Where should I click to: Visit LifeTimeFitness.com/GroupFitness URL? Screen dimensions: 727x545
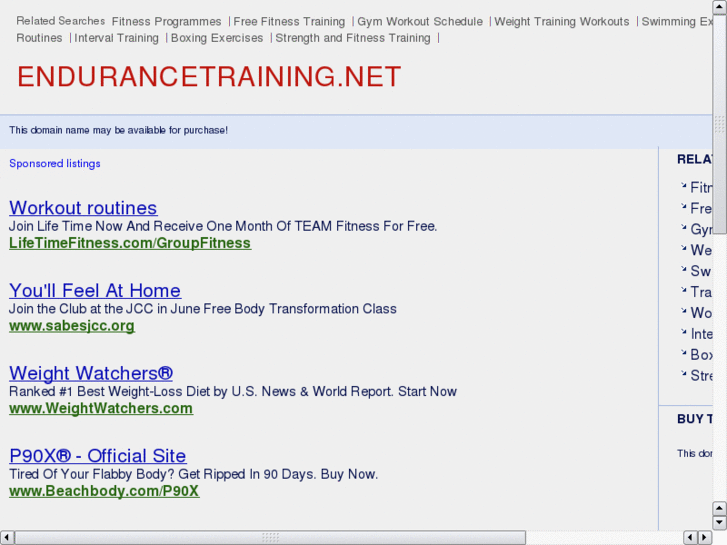pyautogui.click(x=130, y=243)
